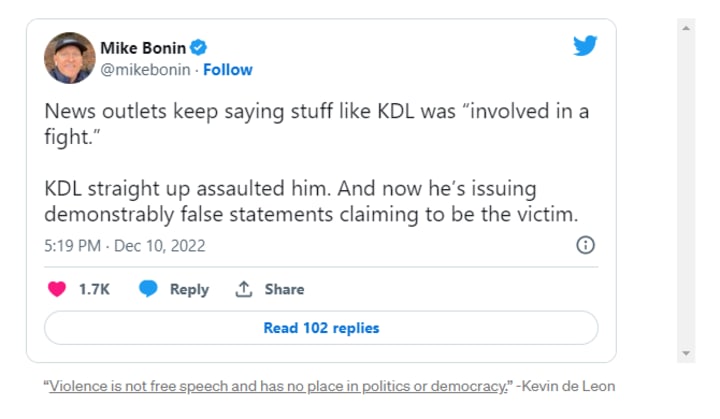The width and height of the screenshot is (720, 419).
Task: Open the tweet info circle icon
Action: [x=587, y=245]
